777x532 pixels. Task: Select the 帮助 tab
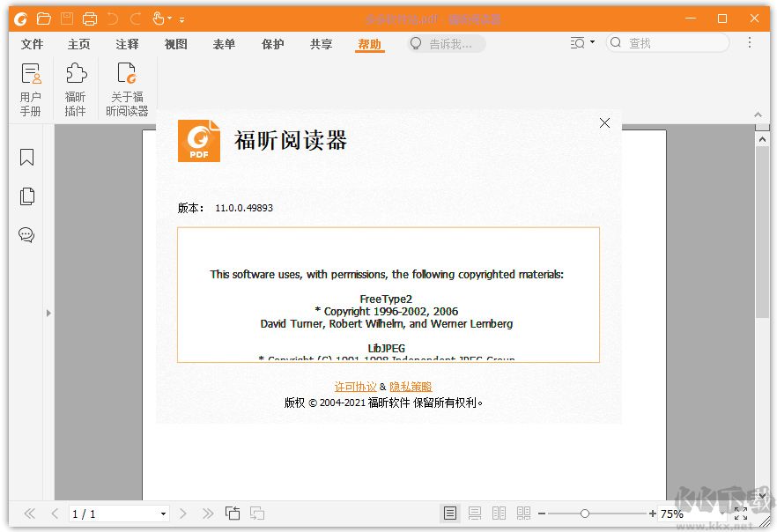click(370, 44)
